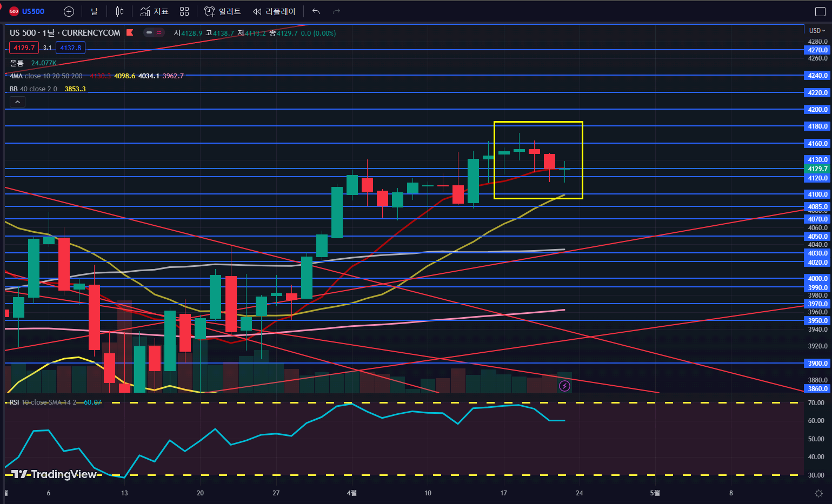Click the 3853.3 BB value
The width and height of the screenshot is (832, 504).
click(x=75, y=89)
